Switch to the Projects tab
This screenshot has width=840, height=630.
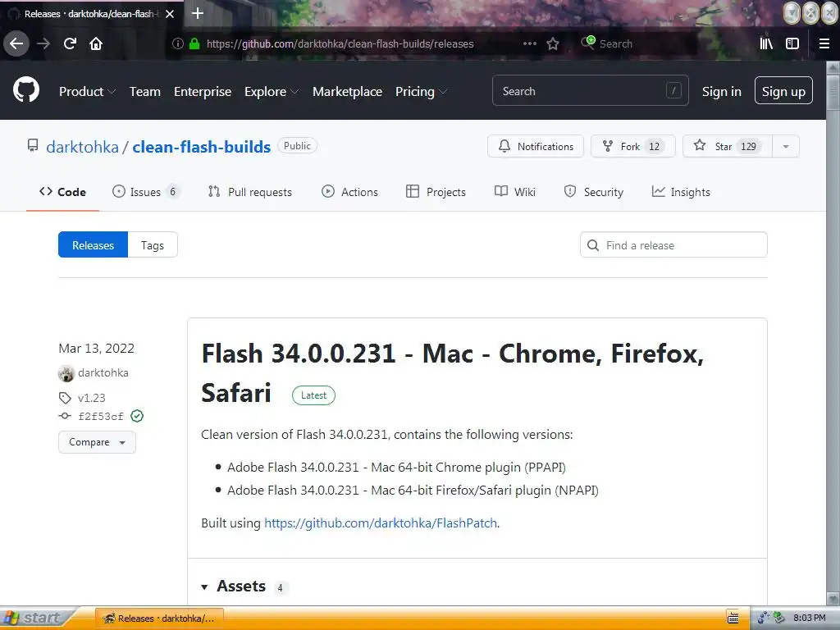(436, 192)
